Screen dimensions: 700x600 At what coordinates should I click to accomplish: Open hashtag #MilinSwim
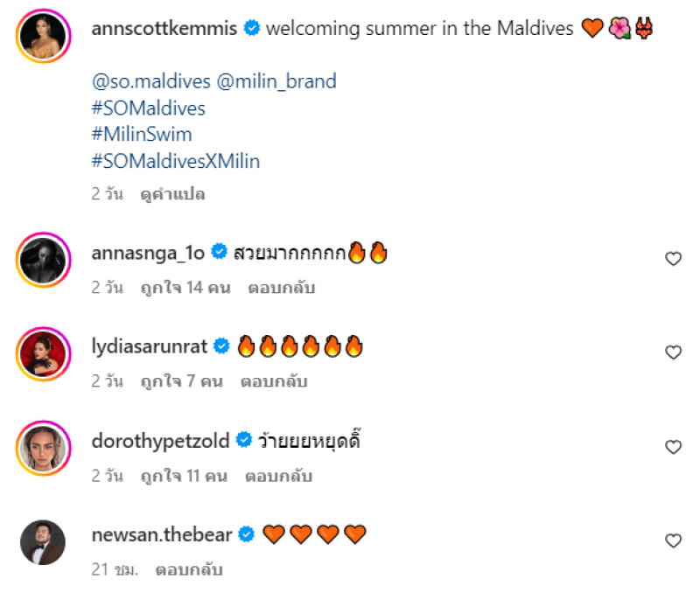point(141,135)
